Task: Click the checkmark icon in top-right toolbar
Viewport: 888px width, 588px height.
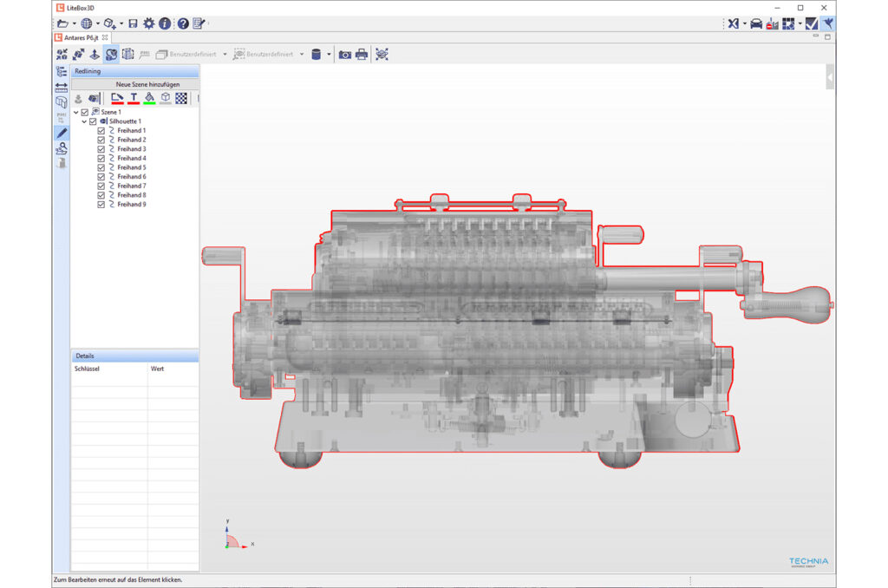Action: (x=812, y=23)
